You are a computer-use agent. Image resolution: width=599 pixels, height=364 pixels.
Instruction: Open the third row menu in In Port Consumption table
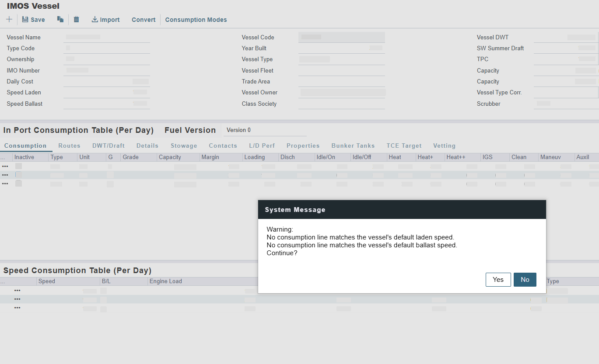click(x=5, y=184)
